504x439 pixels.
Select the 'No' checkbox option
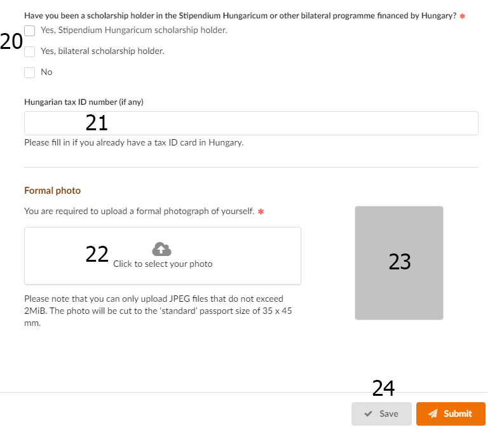click(x=30, y=72)
